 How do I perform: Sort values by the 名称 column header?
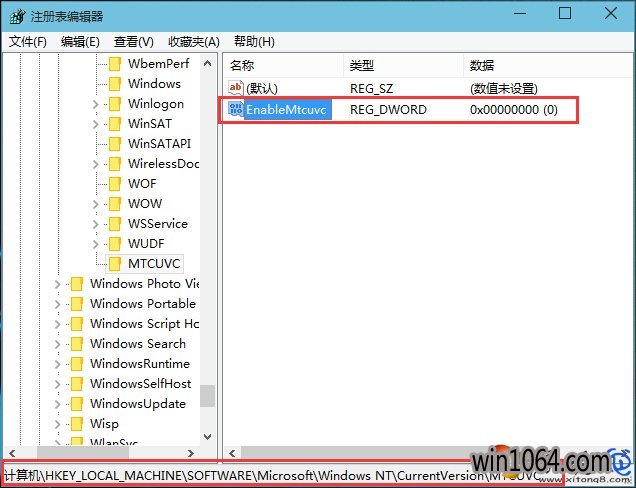(283, 65)
